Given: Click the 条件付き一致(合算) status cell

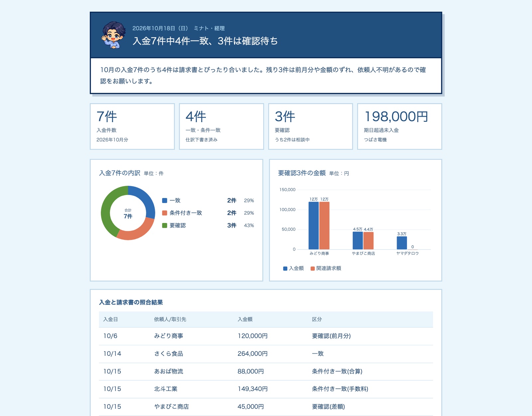Looking at the screenshot, I should pyautogui.click(x=337, y=371).
